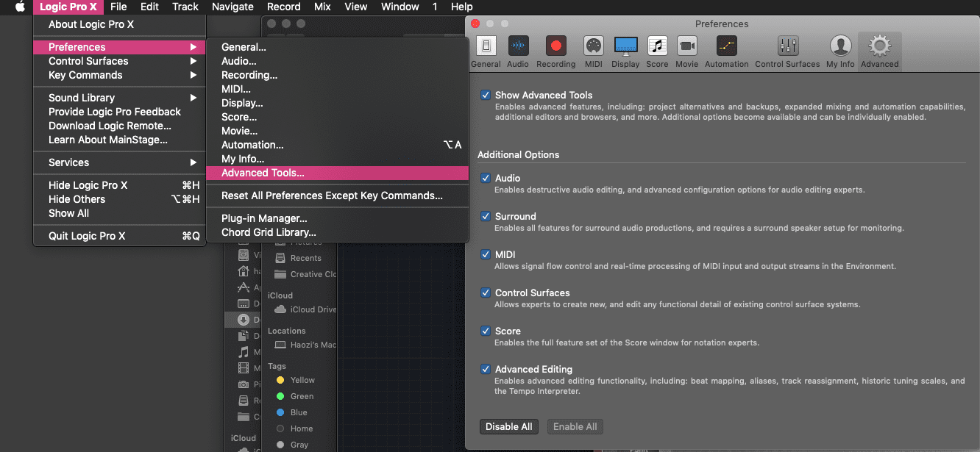The height and width of the screenshot is (452, 980).
Task: Click the film strip Movies icon in rear sidebar
Action: coord(243,368)
